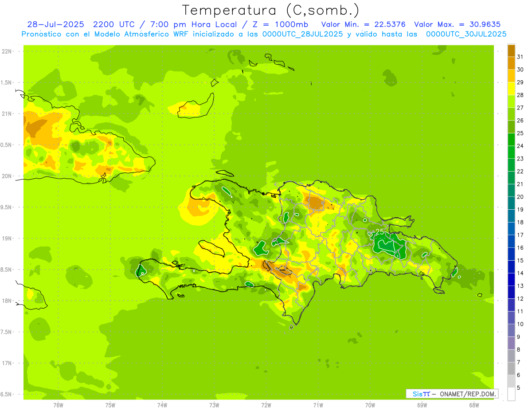Click the "69W" longitude label
The height and width of the screenshot is (411, 532).
(x=422, y=405)
